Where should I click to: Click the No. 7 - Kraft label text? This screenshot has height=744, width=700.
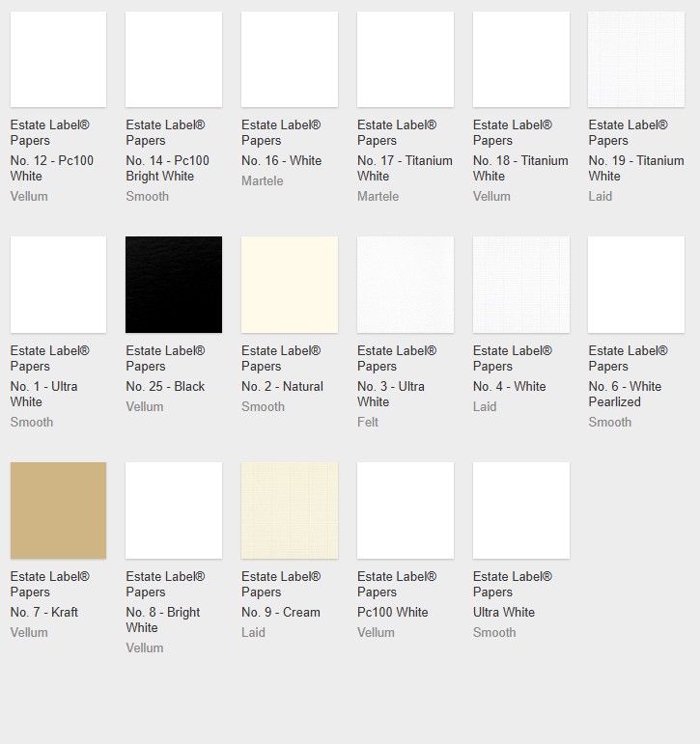tap(44, 612)
